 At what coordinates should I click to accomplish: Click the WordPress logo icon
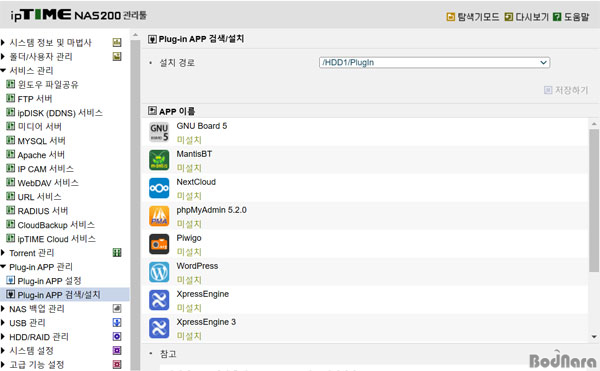pos(159,272)
